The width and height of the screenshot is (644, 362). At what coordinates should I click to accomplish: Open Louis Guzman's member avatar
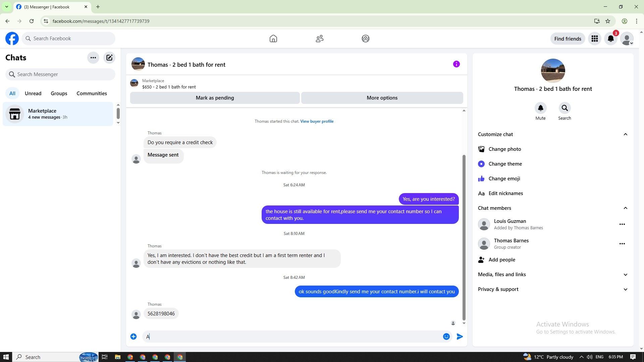point(484,224)
